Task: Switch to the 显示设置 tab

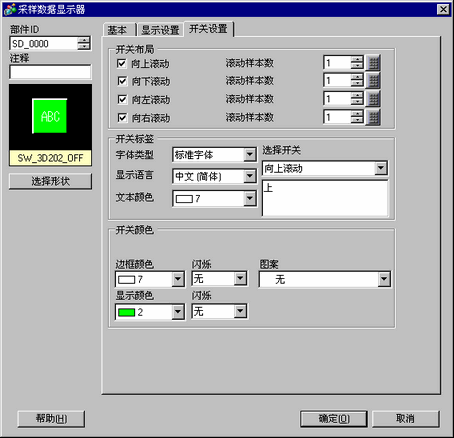Action: [160, 30]
